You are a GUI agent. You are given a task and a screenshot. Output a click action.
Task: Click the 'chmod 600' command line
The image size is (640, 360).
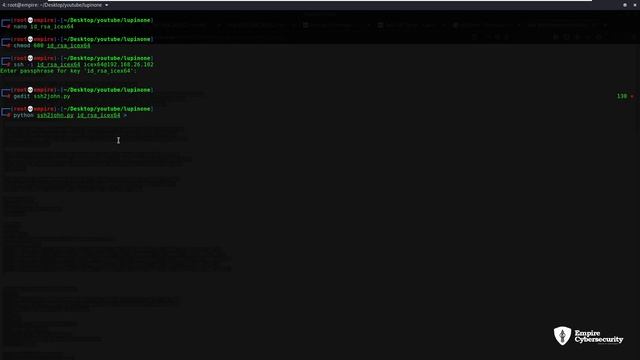[52, 46]
